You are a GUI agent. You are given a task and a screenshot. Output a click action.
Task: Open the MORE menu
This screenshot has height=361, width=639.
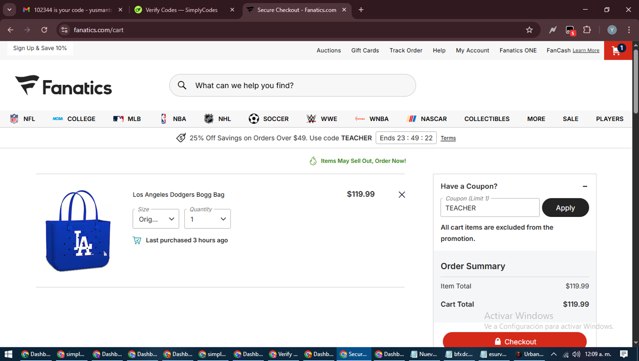coord(536,119)
